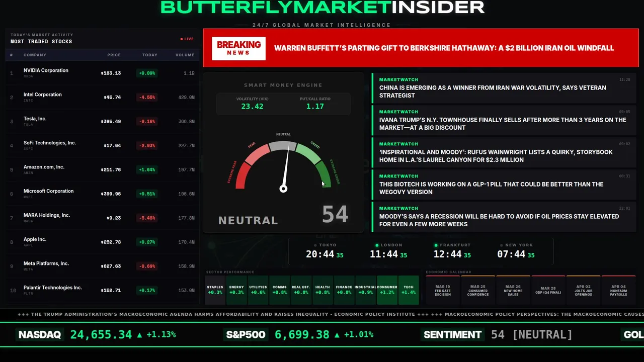Click the +1.64% Amazon change badge
The image size is (644, 362).
coord(147,169)
